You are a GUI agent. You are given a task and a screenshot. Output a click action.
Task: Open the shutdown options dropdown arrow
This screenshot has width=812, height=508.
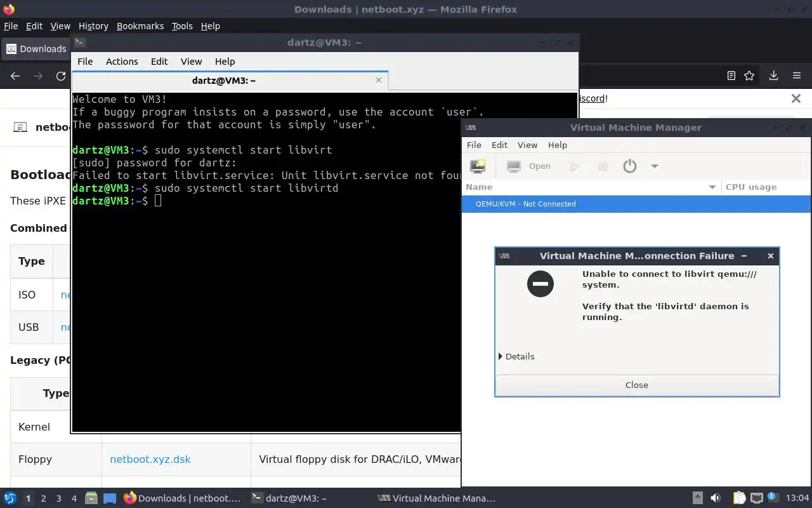pos(654,166)
